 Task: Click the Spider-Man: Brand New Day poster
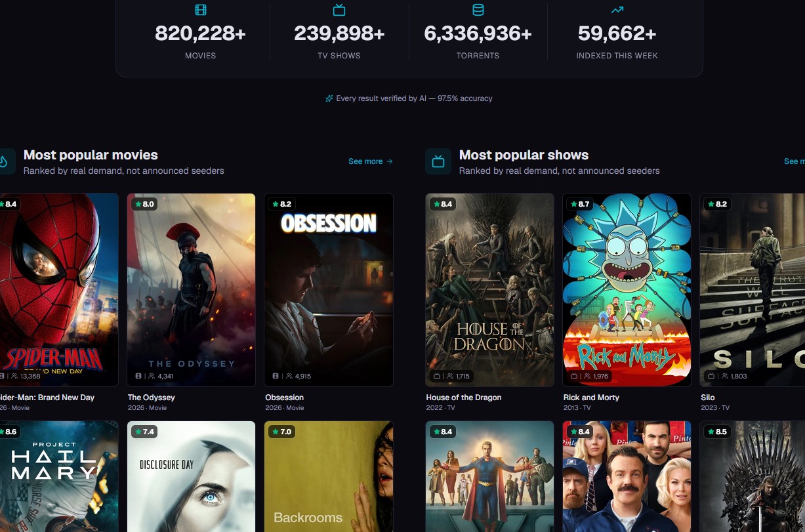coord(59,289)
